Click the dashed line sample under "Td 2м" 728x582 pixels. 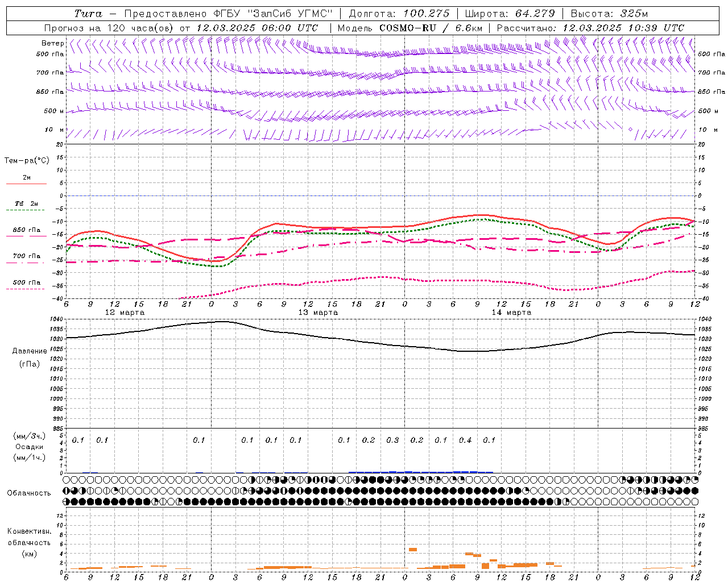tap(26, 210)
